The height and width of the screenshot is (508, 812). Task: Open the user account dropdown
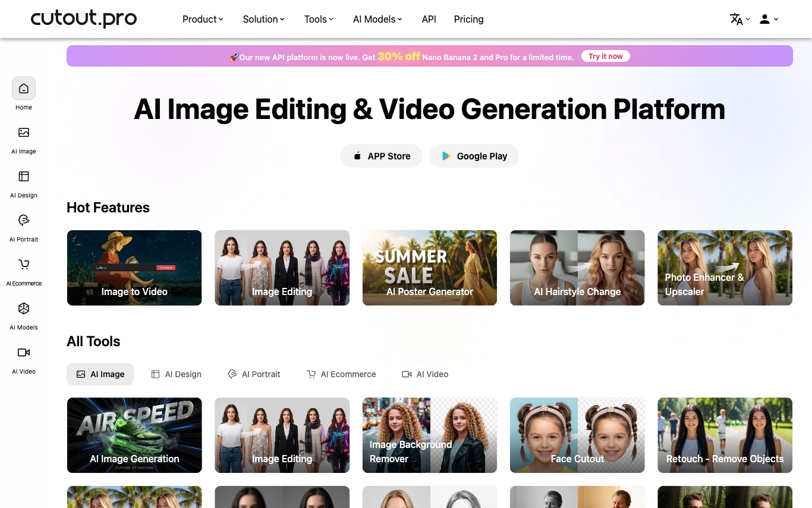coord(769,19)
